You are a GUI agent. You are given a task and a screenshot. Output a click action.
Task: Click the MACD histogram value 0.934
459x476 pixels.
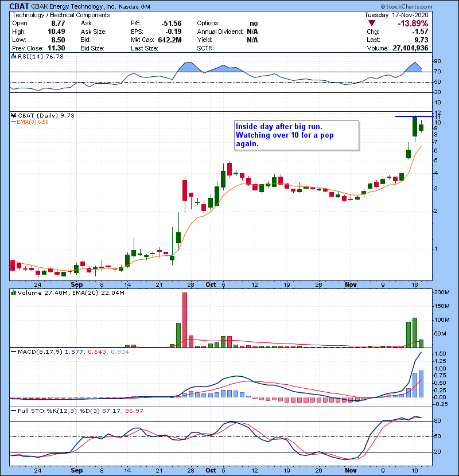click(120, 352)
